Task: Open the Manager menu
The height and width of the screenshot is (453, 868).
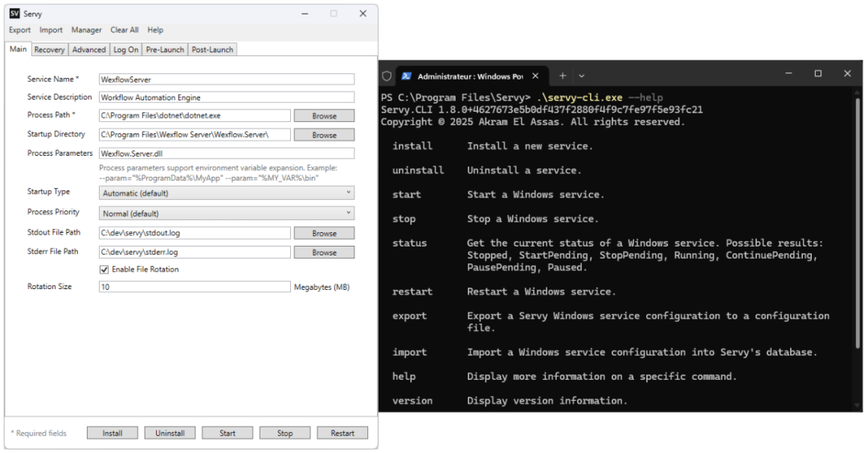Action: (86, 30)
